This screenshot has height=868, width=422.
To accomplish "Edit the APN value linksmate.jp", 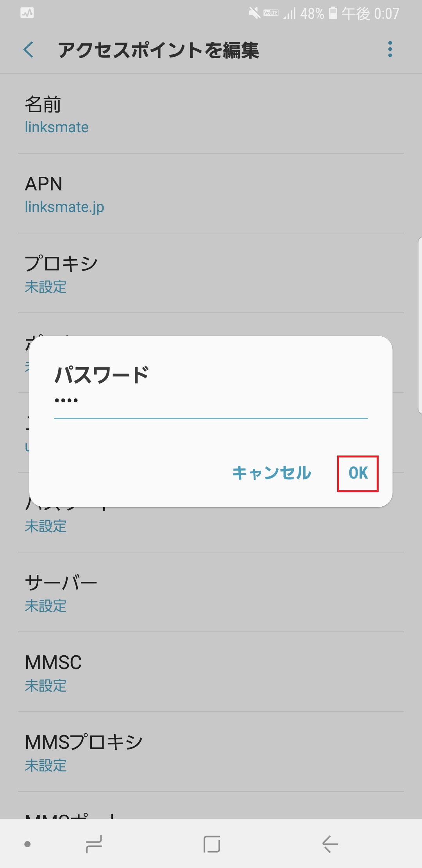I will coord(211,194).
